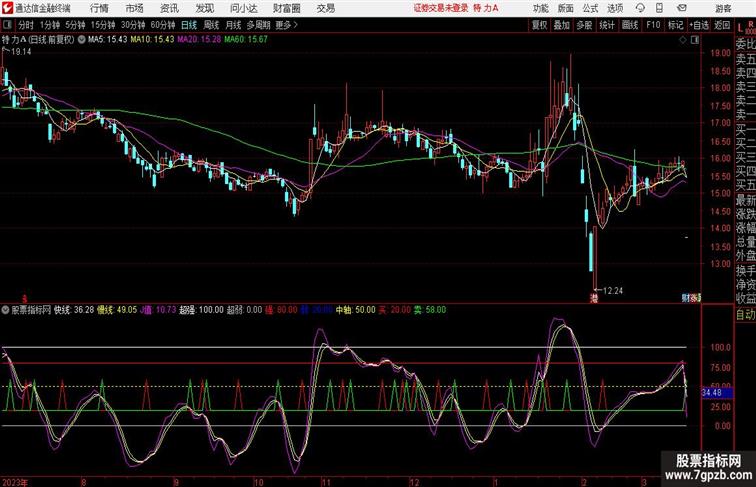Image resolution: width=756 pixels, height=487 pixels.
Task: Click the 12.24 low price label
Action: tap(613, 291)
